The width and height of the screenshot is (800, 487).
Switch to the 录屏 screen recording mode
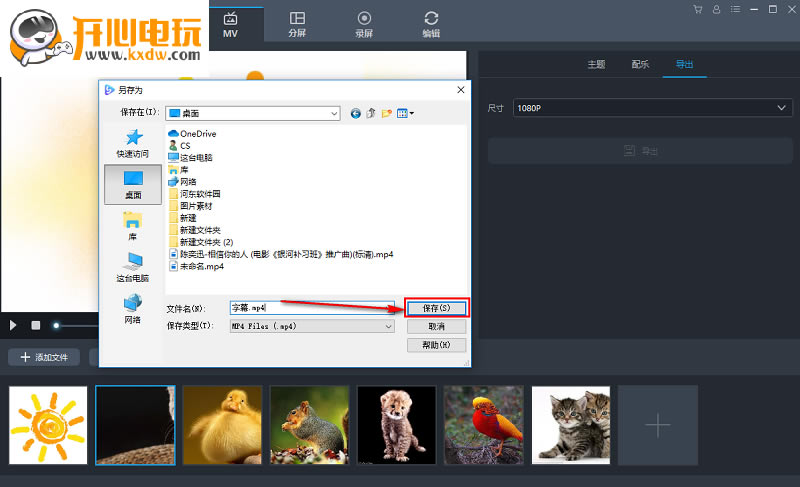click(364, 24)
